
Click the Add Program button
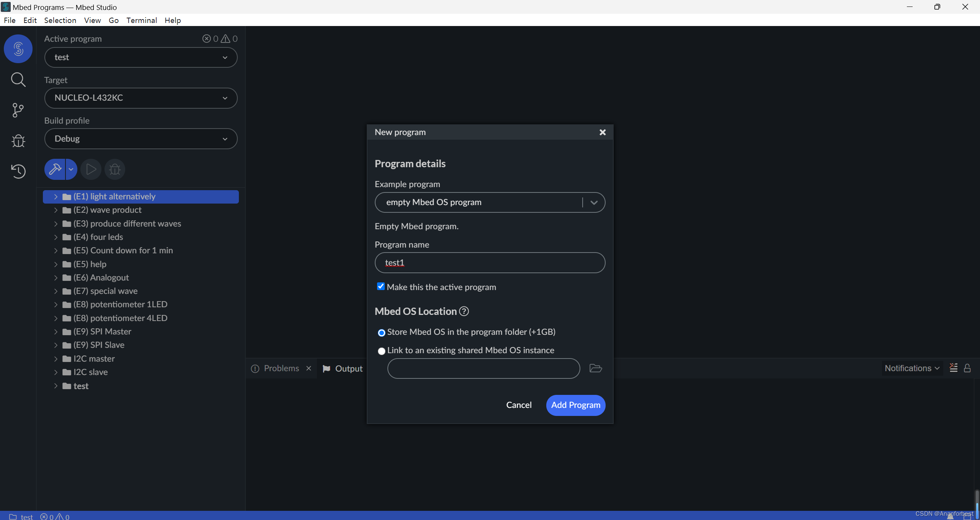575,405
